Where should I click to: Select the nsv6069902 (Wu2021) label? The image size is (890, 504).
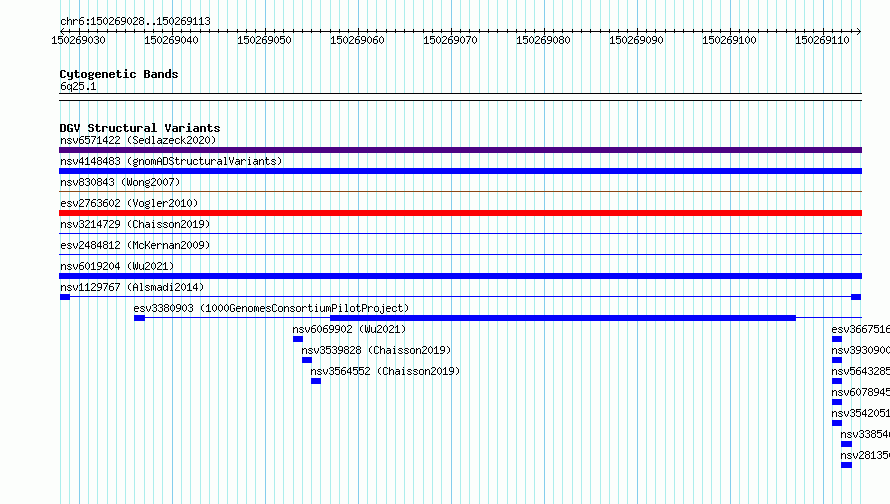(x=349, y=329)
